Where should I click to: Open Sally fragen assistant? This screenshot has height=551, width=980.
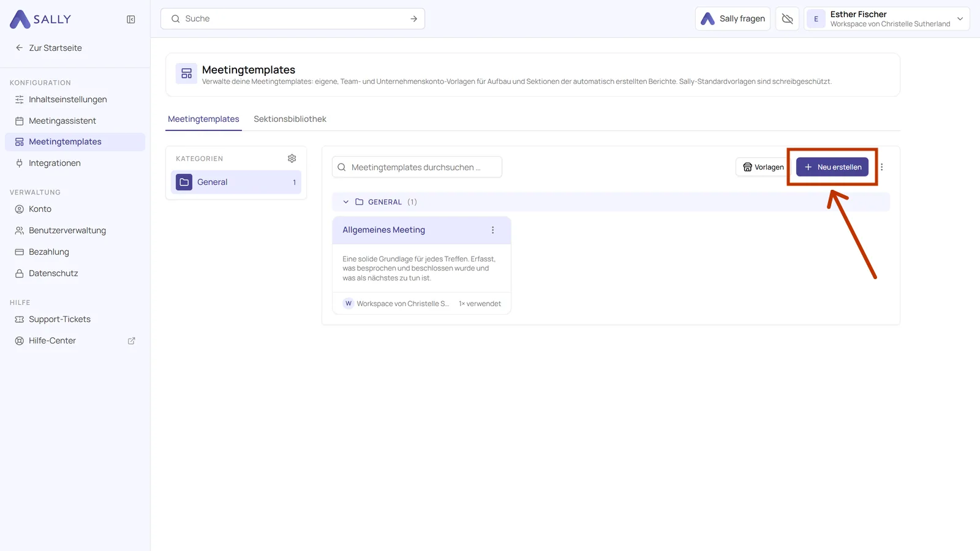click(x=733, y=19)
